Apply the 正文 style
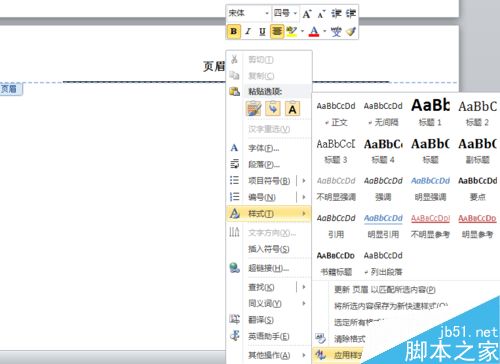This screenshot has width=500, height=364. (336, 113)
